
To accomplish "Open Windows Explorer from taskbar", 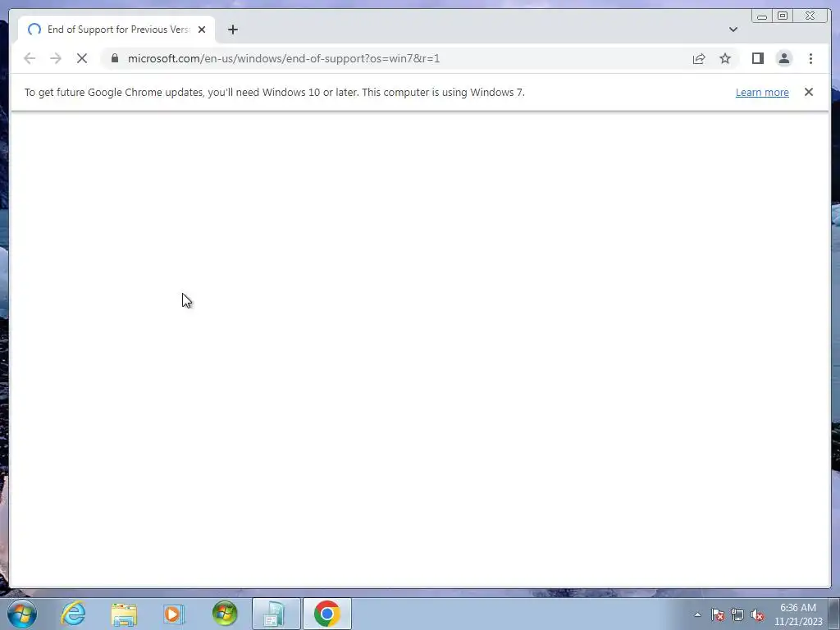I will 124,614.
